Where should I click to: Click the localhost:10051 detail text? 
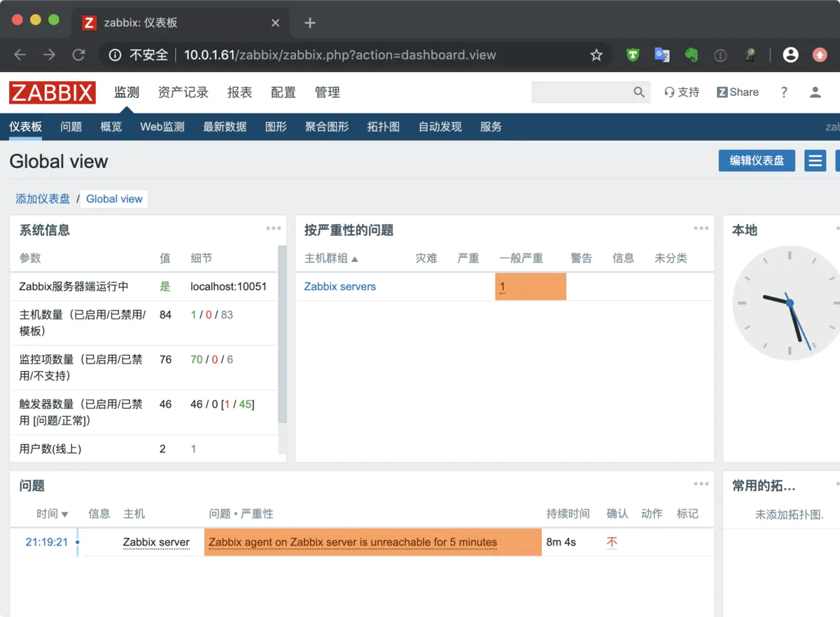(x=228, y=286)
